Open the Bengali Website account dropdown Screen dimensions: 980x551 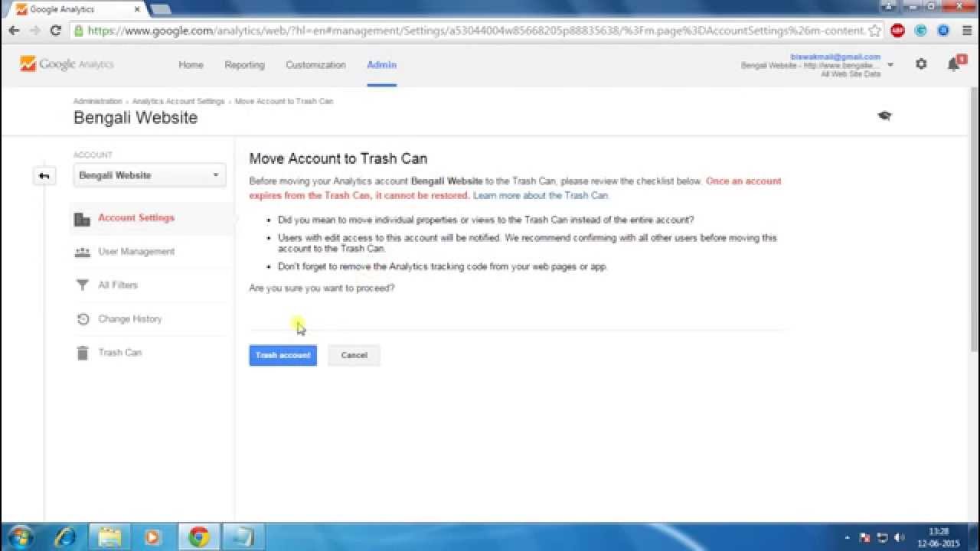pyautogui.click(x=149, y=175)
